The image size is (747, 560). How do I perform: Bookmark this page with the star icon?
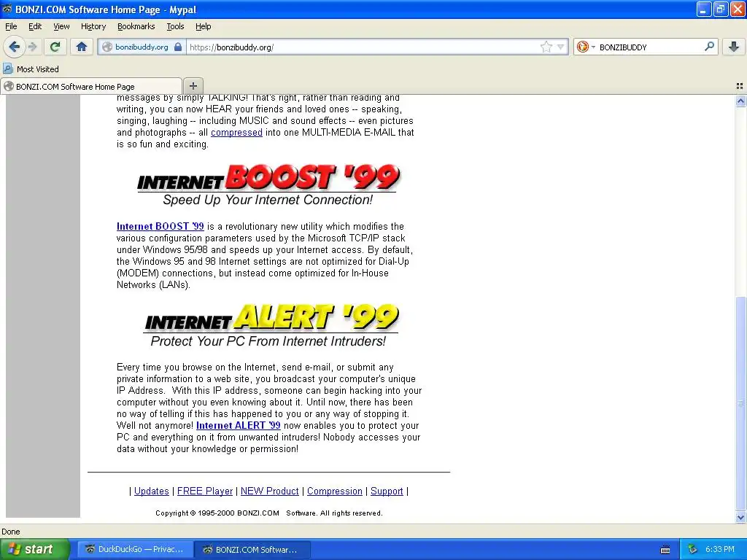546,47
